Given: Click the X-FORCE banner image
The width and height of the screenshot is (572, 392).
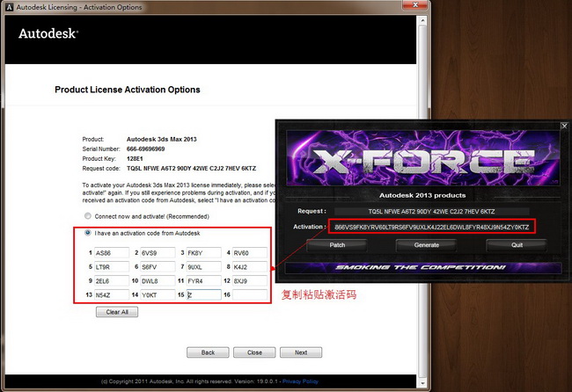Looking at the screenshot, I should [423, 158].
